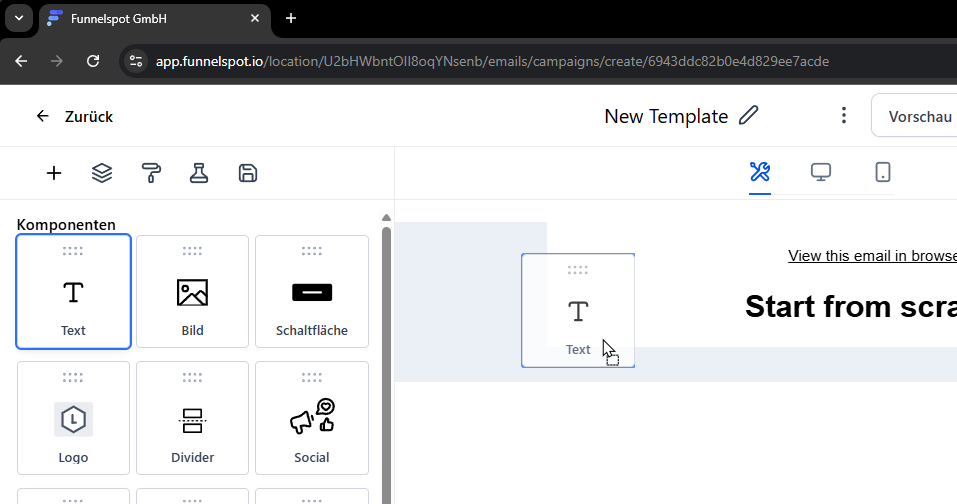Select the paint roller styles icon
The height and width of the screenshot is (504, 957).
click(151, 173)
